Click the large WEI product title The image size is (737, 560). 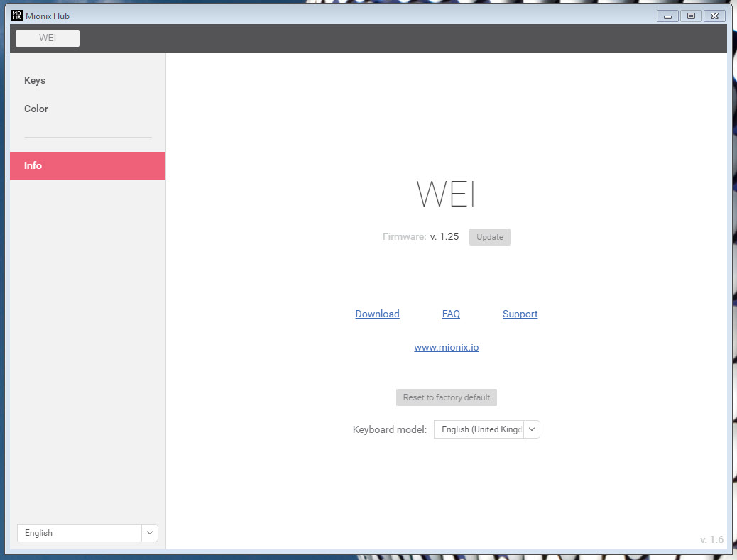pos(446,194)
